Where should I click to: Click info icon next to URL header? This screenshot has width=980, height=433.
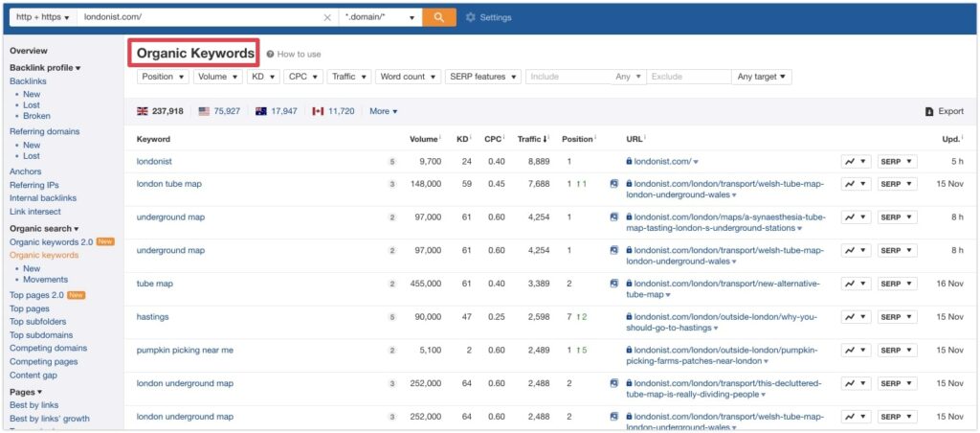click(x=645, y=138)
